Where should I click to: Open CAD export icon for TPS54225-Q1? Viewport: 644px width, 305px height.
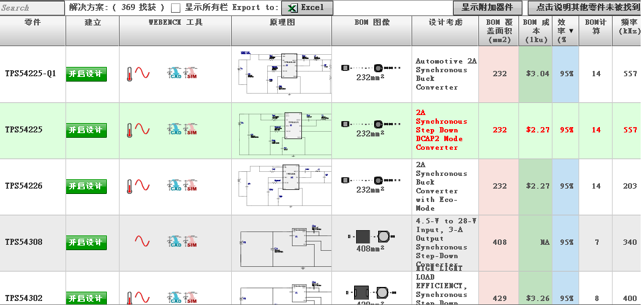point(174,74)
